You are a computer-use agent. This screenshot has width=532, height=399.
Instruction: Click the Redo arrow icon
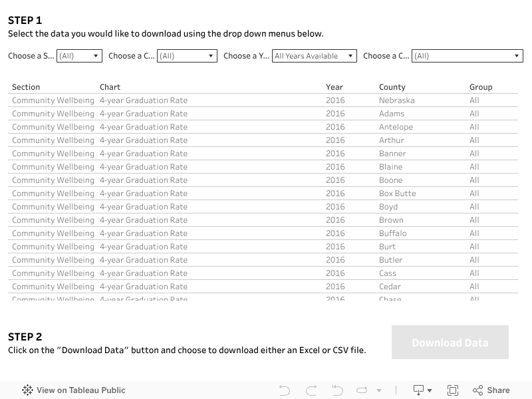pyautogui.click(x=311, y=390)
